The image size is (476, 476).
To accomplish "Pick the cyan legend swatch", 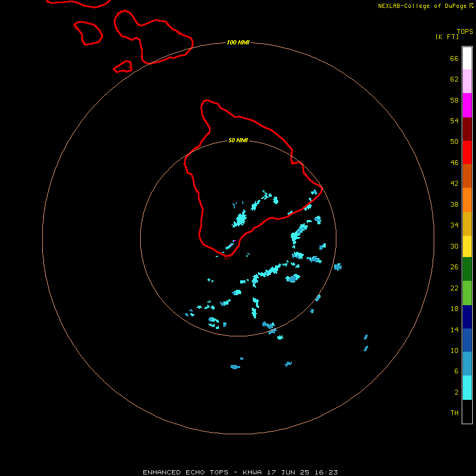I will pos(467,388).
